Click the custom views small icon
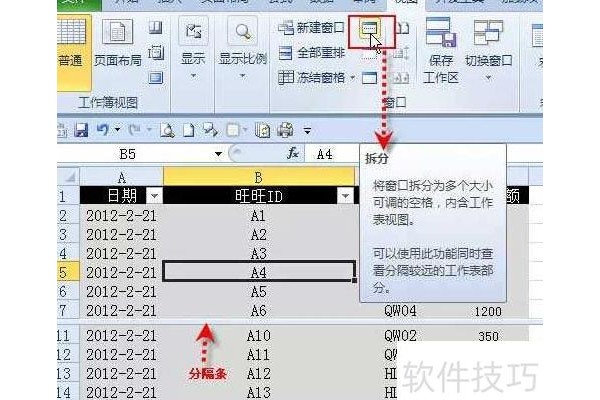600x400 pixels. pyautogui.click(x=155, y=52)
